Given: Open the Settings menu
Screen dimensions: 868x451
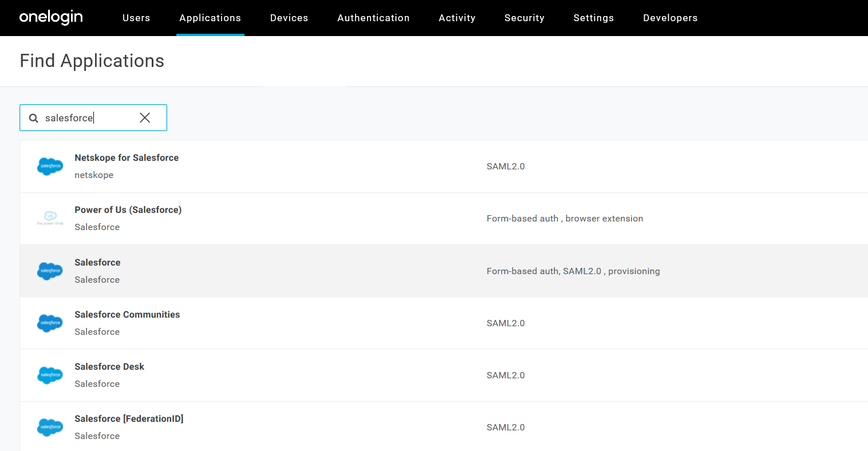Looking at the screenshot, I should tap(594, 18).
